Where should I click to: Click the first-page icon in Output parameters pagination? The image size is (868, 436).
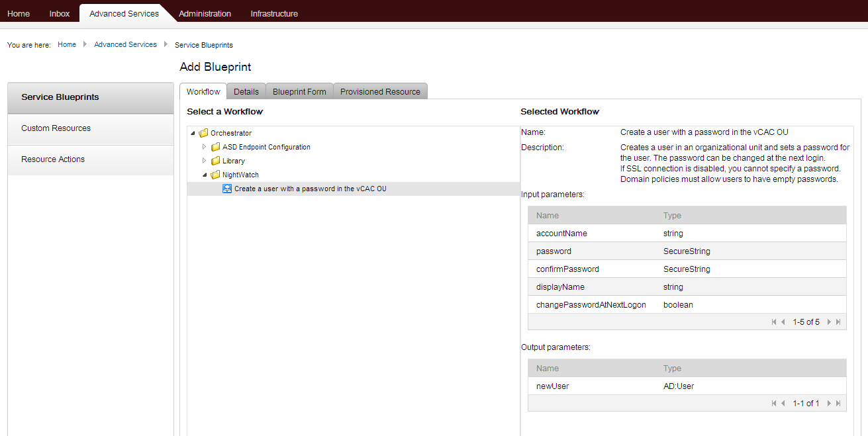pos(774,403)
